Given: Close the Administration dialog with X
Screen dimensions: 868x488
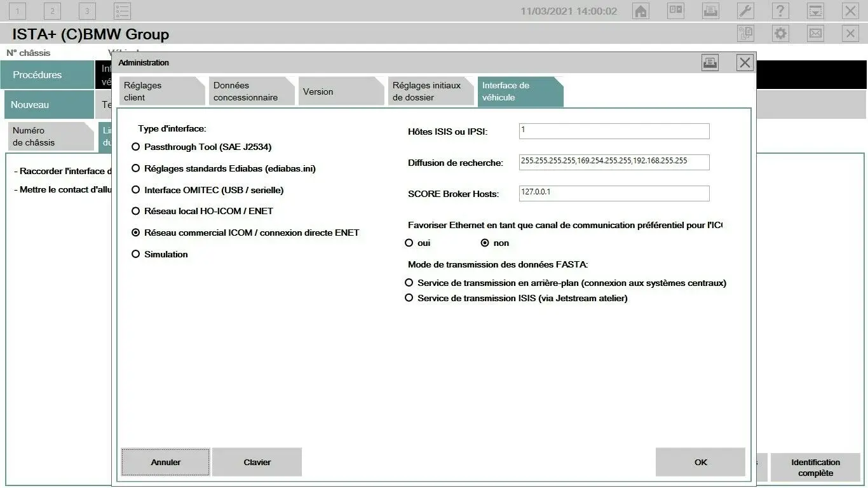Looking at the screenshot, I should pos(745,62).
